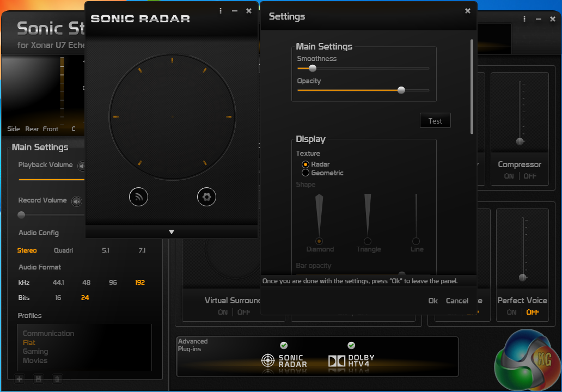Screen dimensions: 562x392
Task: Select the Gaming profile
Action: (35, 351)
